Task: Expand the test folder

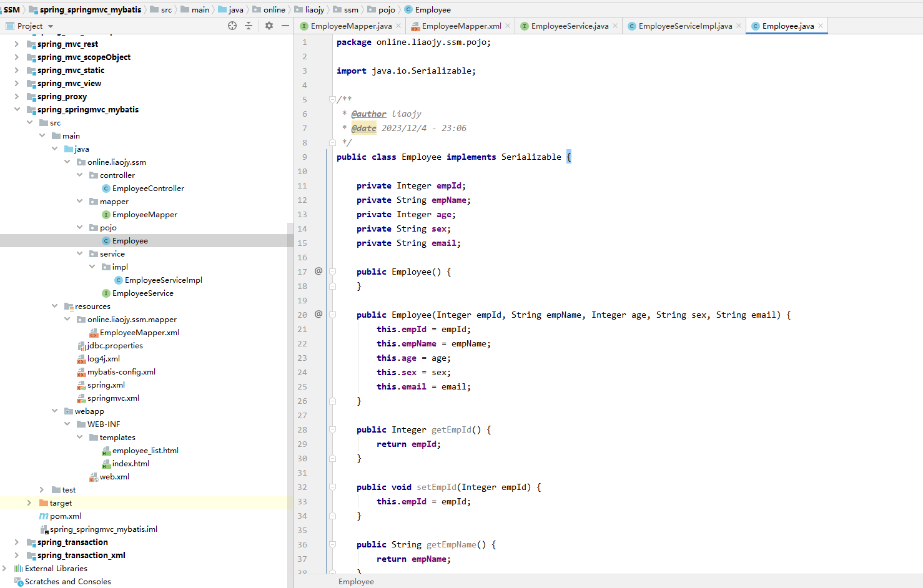Action: tap(42, 489)
